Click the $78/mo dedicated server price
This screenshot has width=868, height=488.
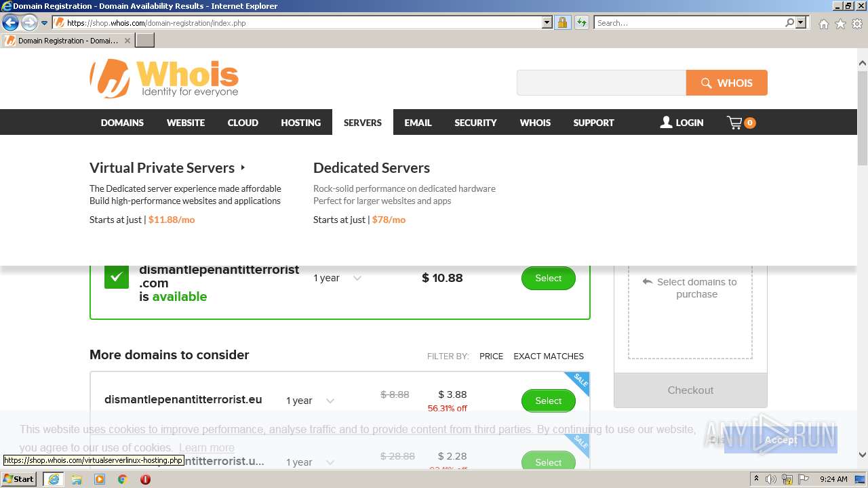click(x=389, y=220)
